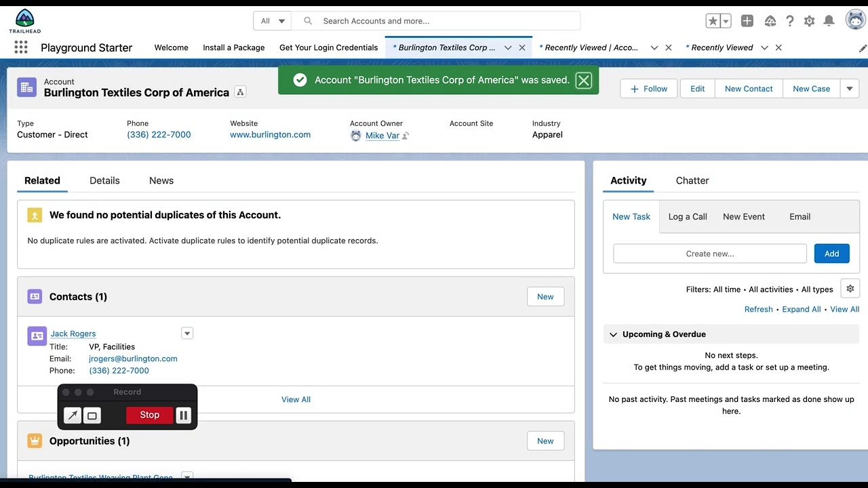Screen dimensions: 868x488
Task: Switch to the Welcome tab
Action: tap(172, 47)
